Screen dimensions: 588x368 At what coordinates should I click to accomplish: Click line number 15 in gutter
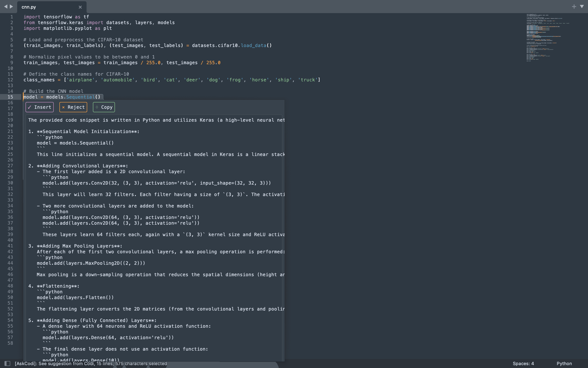pyautogui.click(x=10, y=97)
